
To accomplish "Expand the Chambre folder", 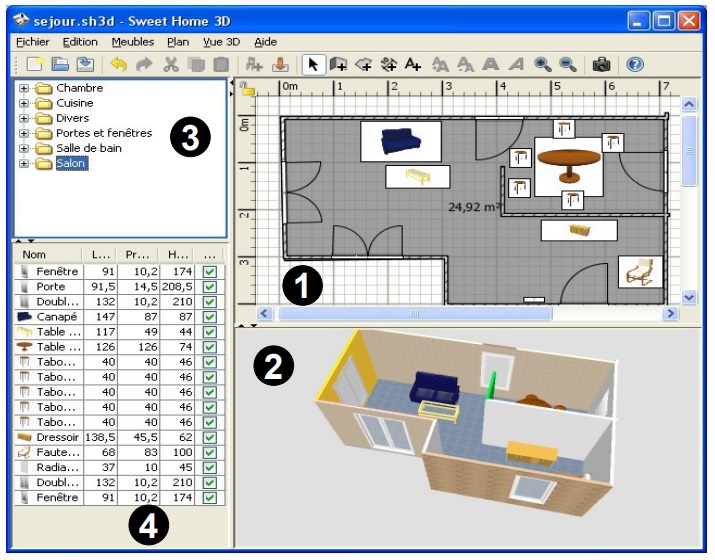I will tap(24, 88).
